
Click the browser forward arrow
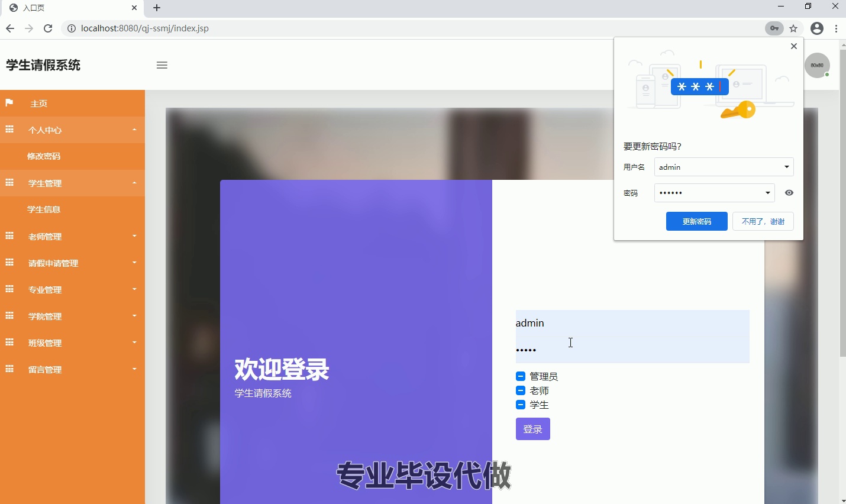tap(29, 28)
